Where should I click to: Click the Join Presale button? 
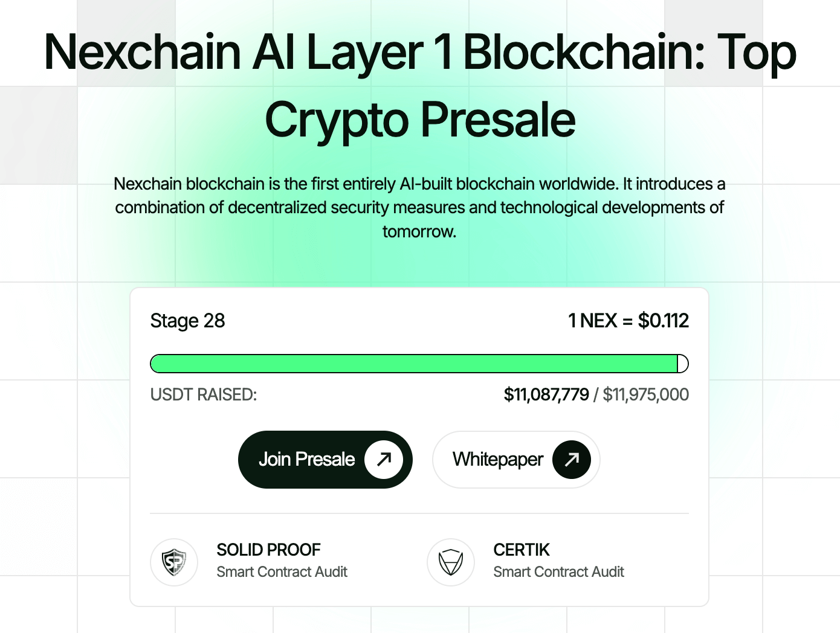307,460
